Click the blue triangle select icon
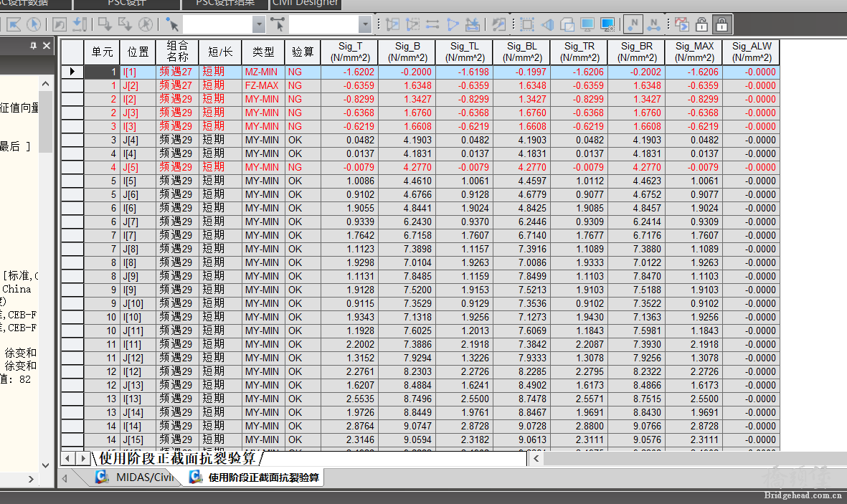This screenshot has width=847, height=504. tap(453, 24)
